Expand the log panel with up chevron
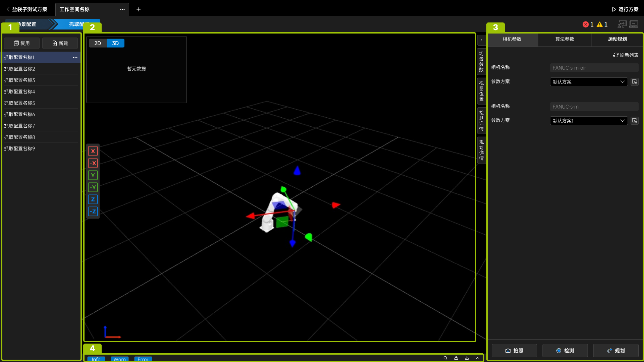 pyautogui.click(x=478, y=358)
